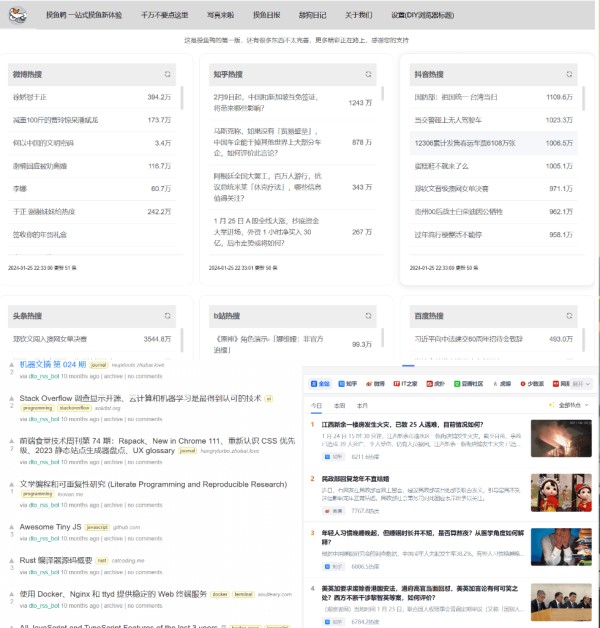The image size is (600, 628).
Task: Click the 12306 entry in 抖音热搜
Action: click(x=493, y=143)
